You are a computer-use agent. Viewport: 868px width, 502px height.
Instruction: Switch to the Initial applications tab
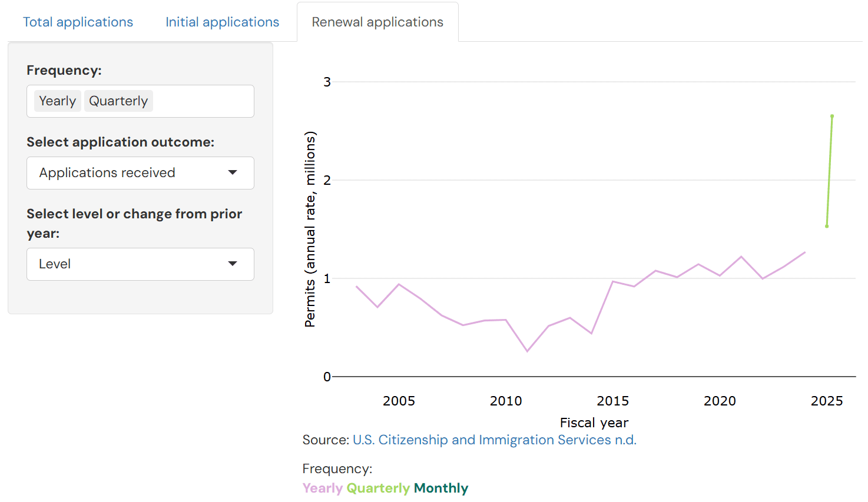point(222,22)
